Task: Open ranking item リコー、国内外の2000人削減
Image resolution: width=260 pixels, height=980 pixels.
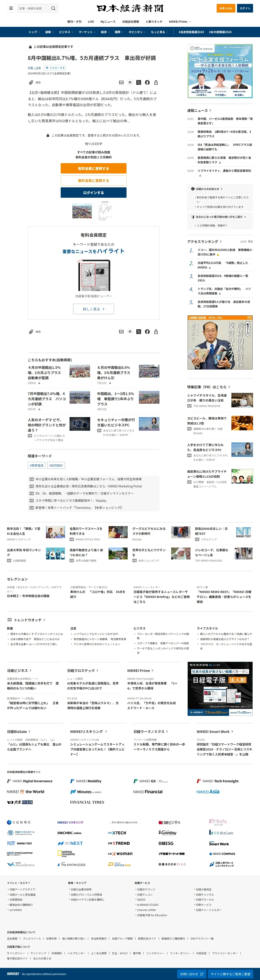Action: (x=224, y=252)
